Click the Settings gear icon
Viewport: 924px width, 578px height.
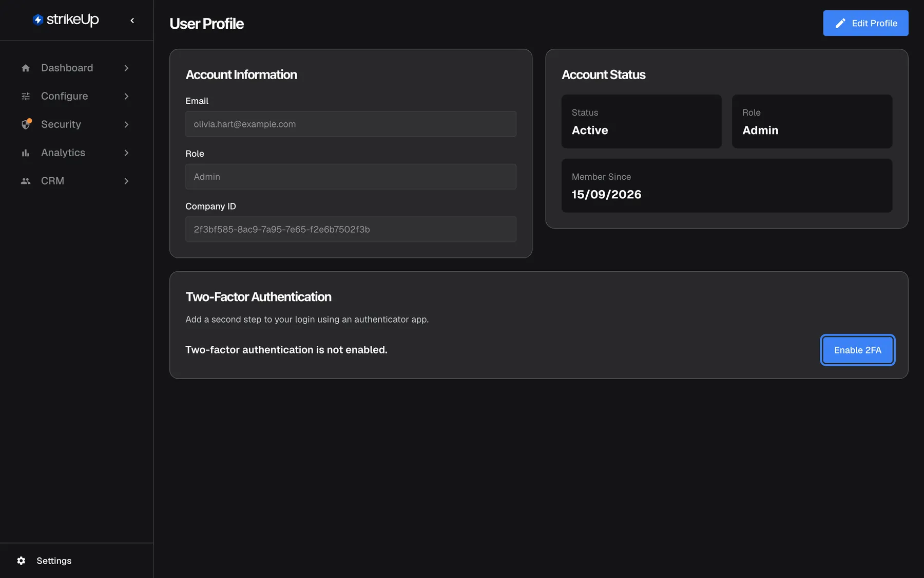tap(21, 561)
